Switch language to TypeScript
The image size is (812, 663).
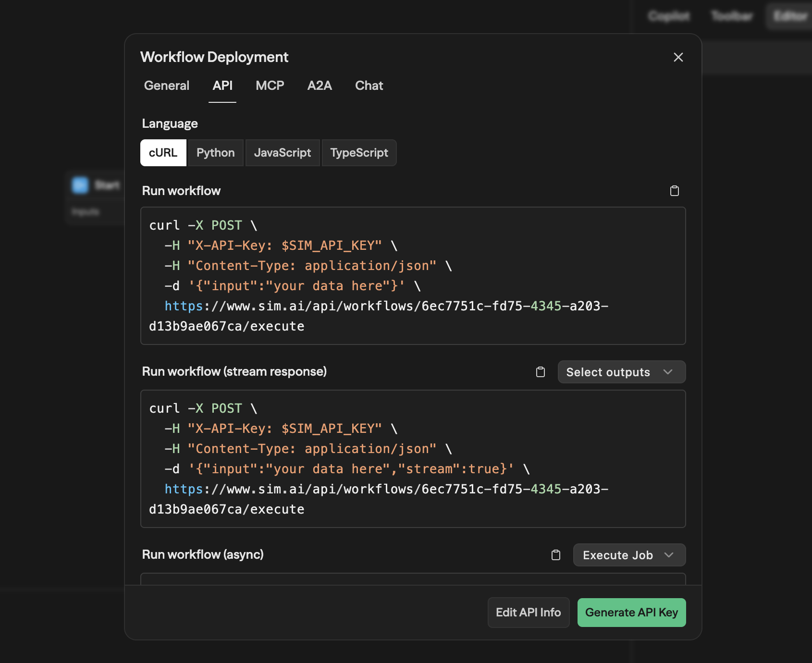[359, 153]
